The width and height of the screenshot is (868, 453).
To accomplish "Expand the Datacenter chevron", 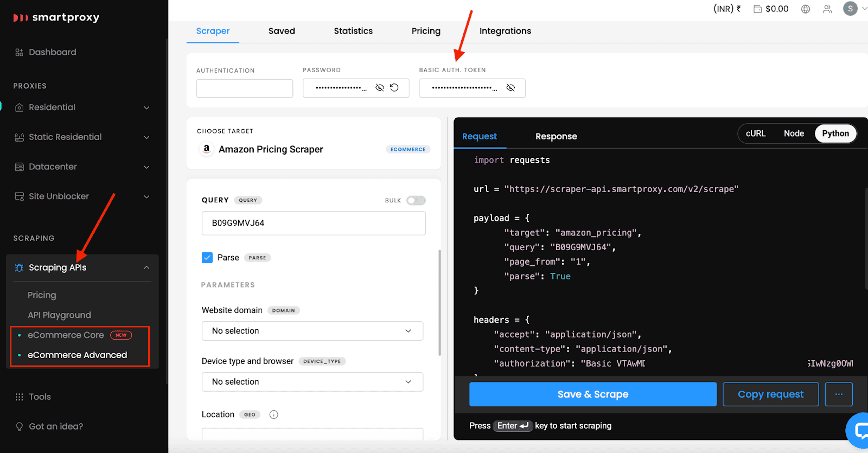I will (146, 167).
